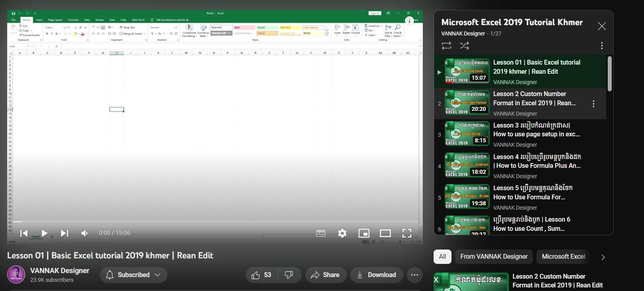Toggle subtitles/captions
644x291 pixels.
point(321,233)
